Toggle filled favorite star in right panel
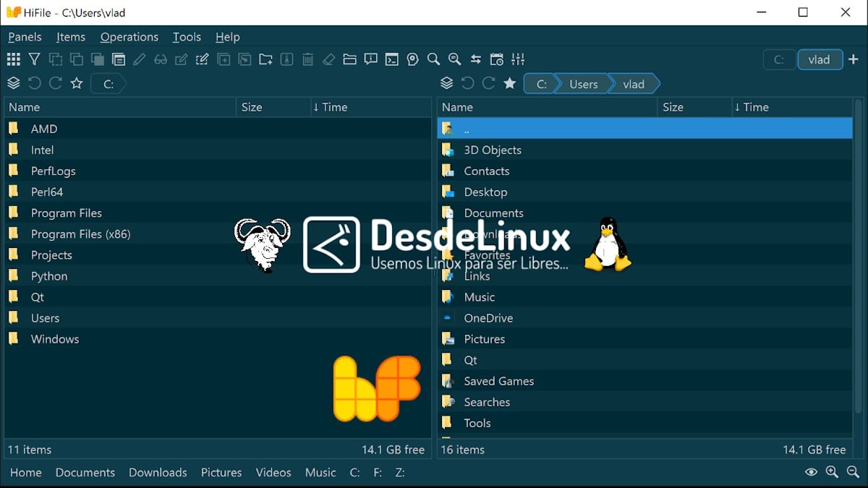The image size is (868, 488). click(509, 84)
